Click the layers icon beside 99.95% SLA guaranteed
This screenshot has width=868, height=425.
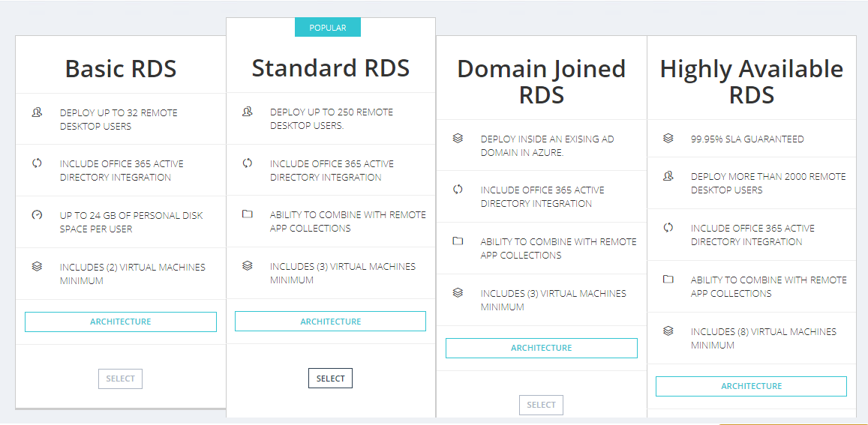point(668,139)
